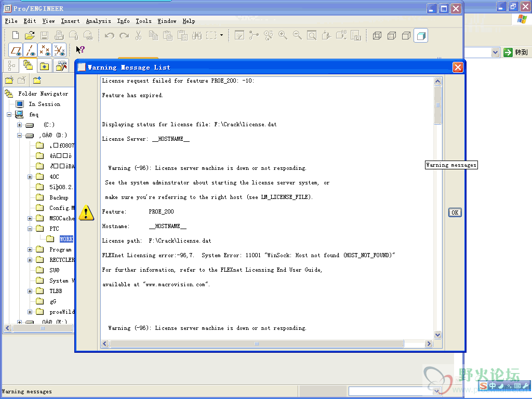Close the Warning Message List dialog

point(458,67)
